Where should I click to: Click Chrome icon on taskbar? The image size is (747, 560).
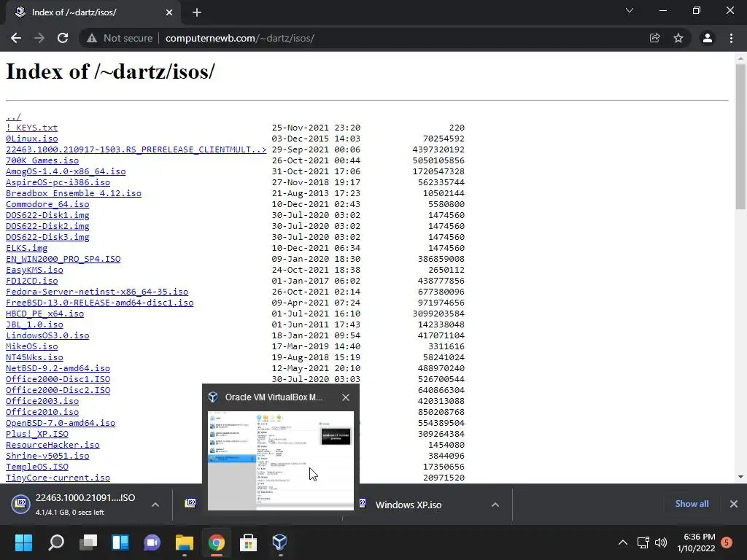tap(216, 542)
